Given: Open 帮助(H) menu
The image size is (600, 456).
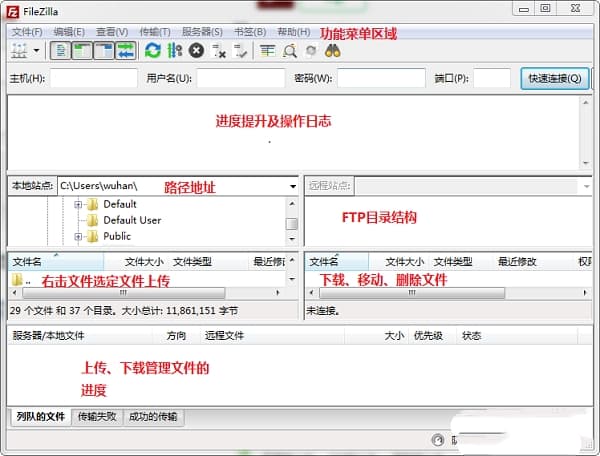Looking at the screenshot, I should pos(293,32).
